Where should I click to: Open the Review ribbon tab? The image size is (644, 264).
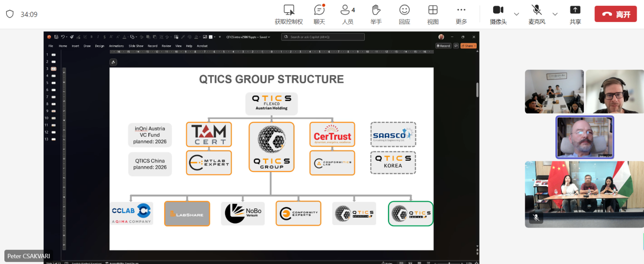(166, 46)
